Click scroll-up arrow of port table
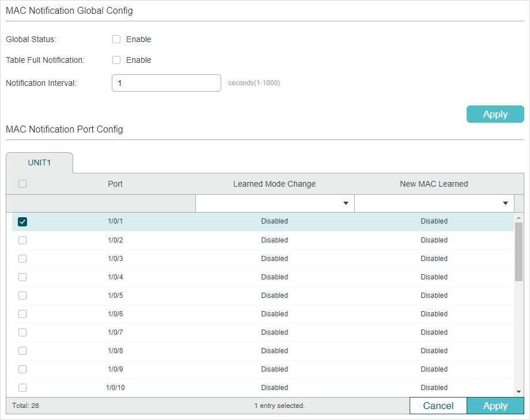The image size is (530, 420). click(x=518, y=218)
